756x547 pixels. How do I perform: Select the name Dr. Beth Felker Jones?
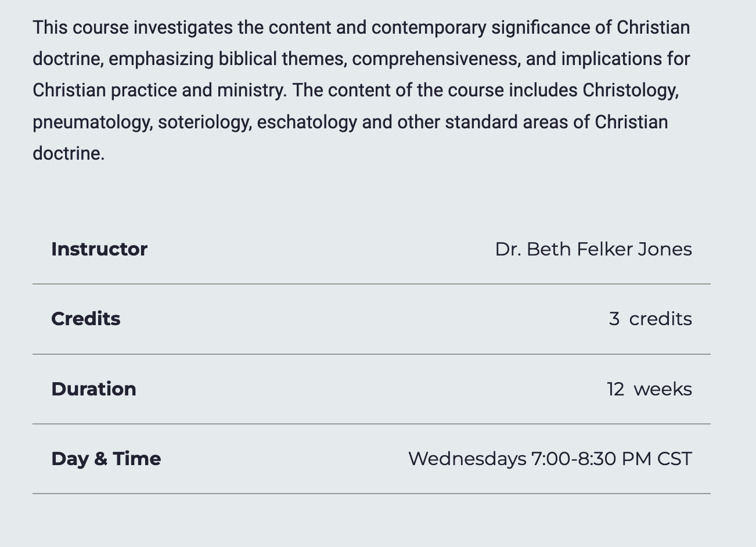[x=593, y=249]
